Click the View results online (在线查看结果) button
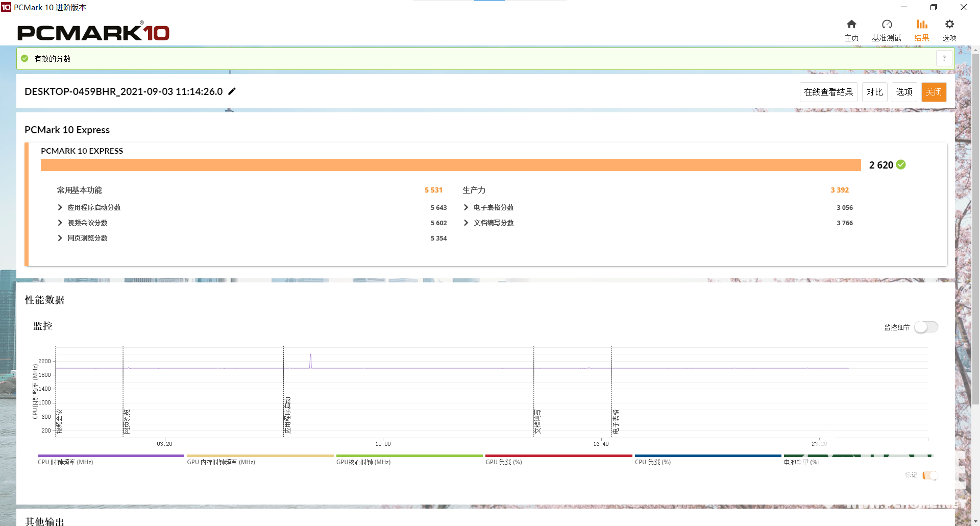The width and height of the screenshot is (980, 526). [x=828, y=92]
